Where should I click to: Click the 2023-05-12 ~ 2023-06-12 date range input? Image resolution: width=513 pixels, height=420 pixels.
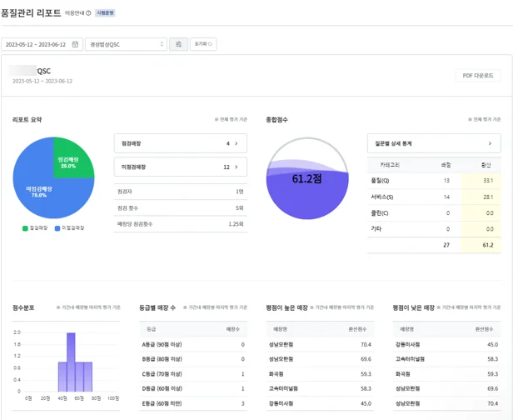pyautogui.click(x=42, y=44)
